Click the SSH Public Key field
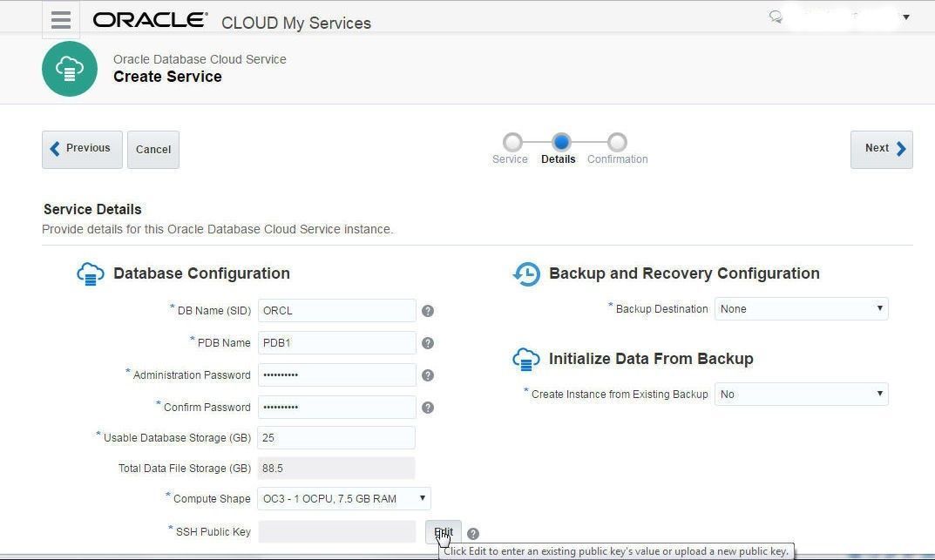Image resolution: width=935 pixels, height=560 pixels. point(337,531)
